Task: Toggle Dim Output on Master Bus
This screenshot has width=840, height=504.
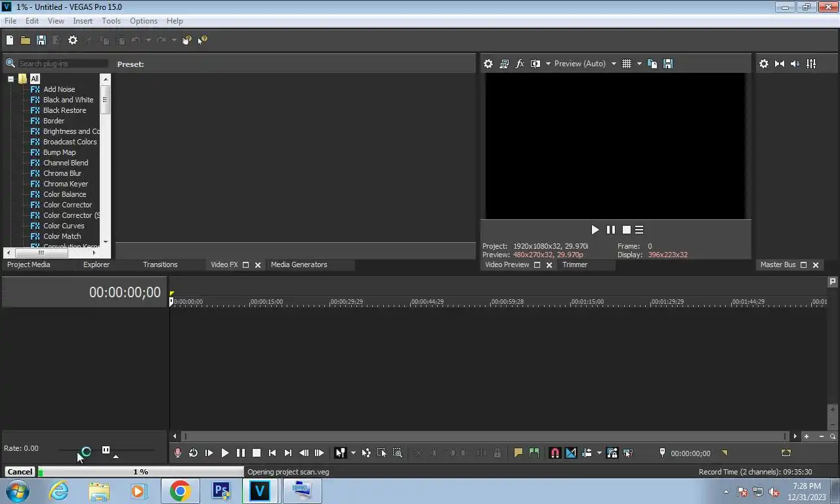Action: point(795,64)
